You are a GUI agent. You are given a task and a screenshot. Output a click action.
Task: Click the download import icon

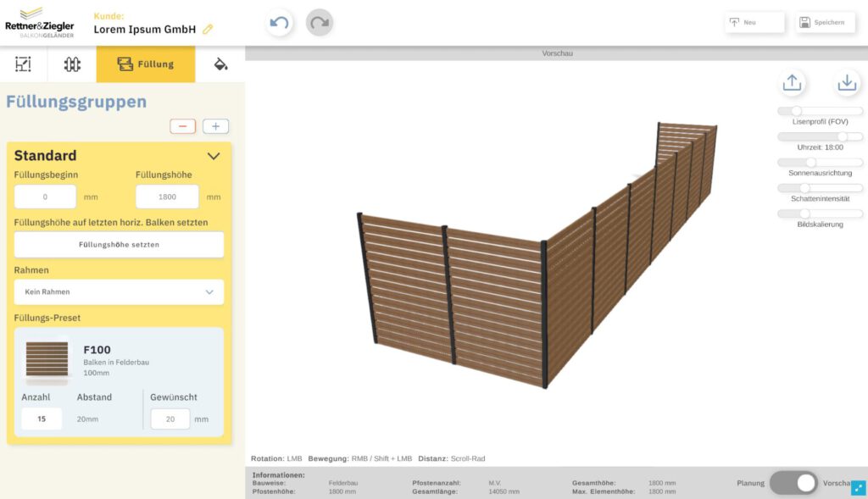tap(846, 82)
